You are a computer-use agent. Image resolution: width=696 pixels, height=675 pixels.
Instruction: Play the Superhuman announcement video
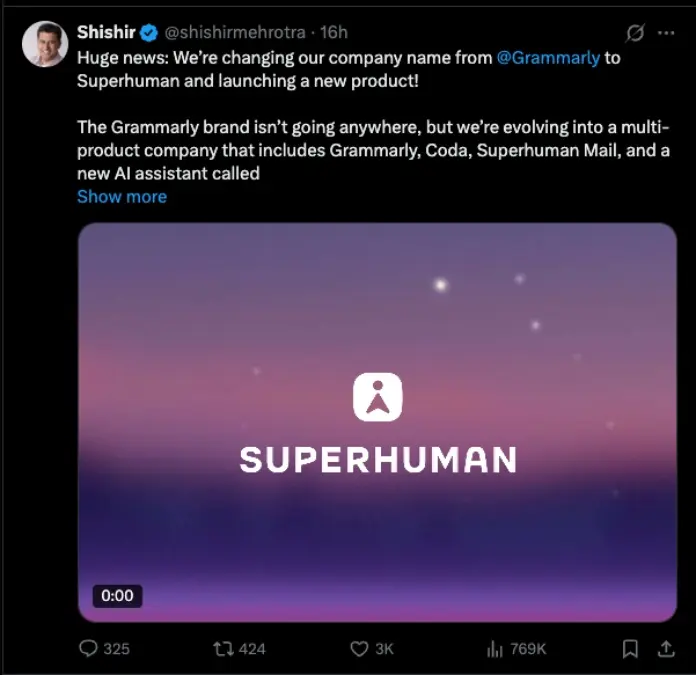(x=377, y=420)
